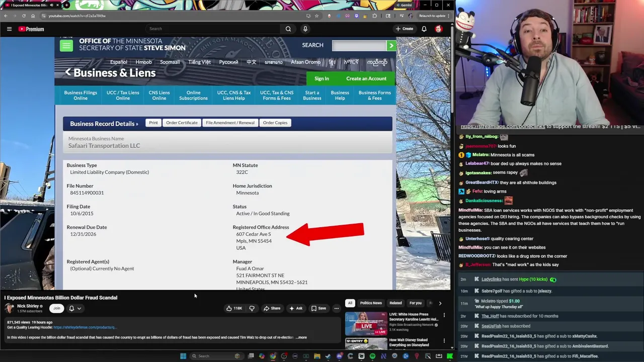Choose the Español language link
The width and height of the screenshot is (644, 362).
coord(119,62)
